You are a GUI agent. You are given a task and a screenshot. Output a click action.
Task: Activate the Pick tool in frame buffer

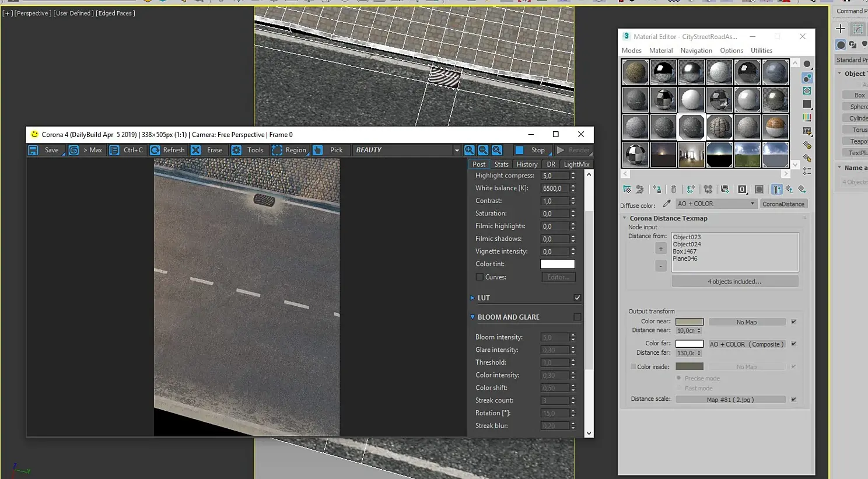pos(318,150)
